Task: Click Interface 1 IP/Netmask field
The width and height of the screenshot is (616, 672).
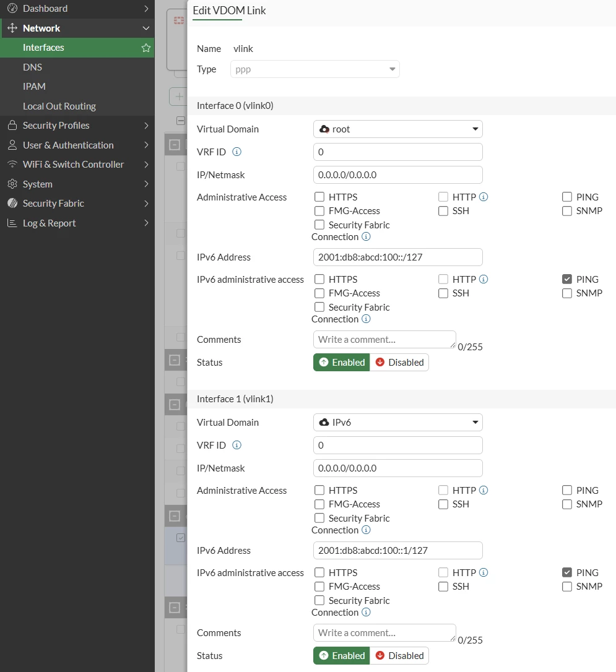Action: click(x=398, y=468)
